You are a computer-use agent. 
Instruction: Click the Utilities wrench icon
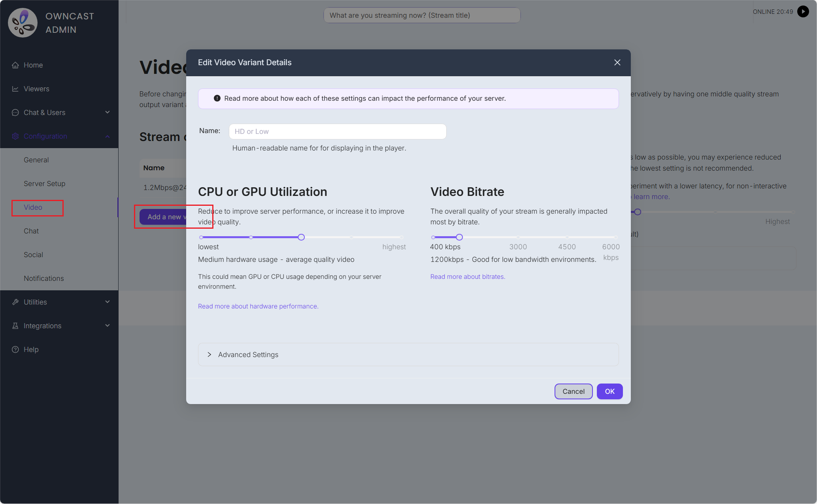15,302
